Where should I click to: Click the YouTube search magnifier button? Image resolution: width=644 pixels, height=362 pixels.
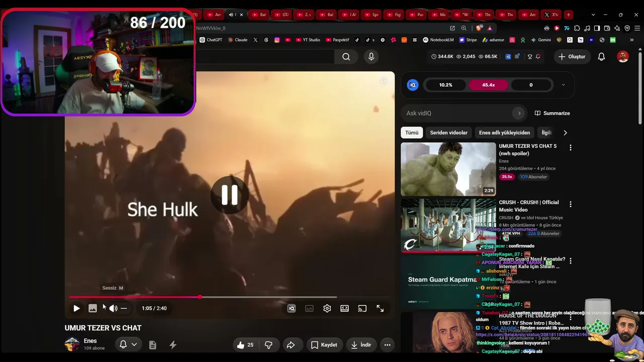click(x=346, y=57)
